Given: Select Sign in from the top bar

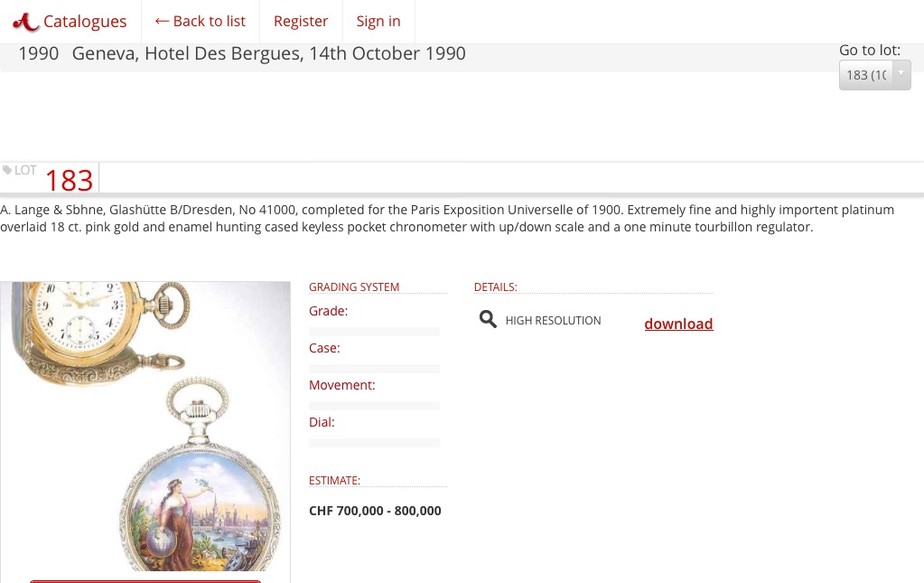Looking at the screenshot, I should pyautogui.click(x=378, y=22).
